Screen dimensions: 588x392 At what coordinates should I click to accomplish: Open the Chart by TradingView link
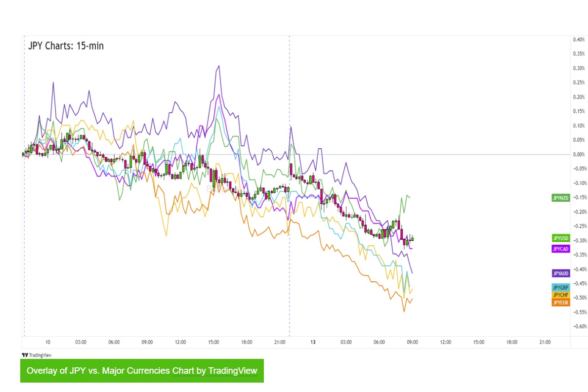pos(214,371)
